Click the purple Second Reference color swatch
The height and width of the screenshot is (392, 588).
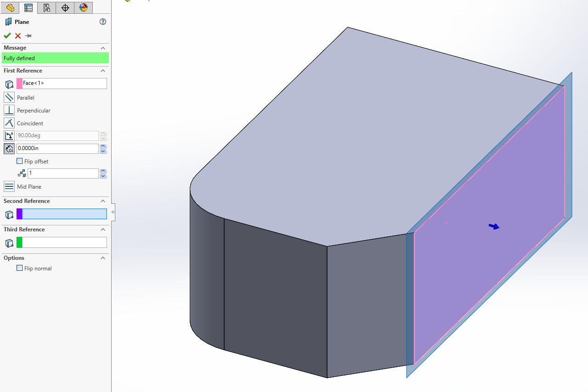click(19, 214)
